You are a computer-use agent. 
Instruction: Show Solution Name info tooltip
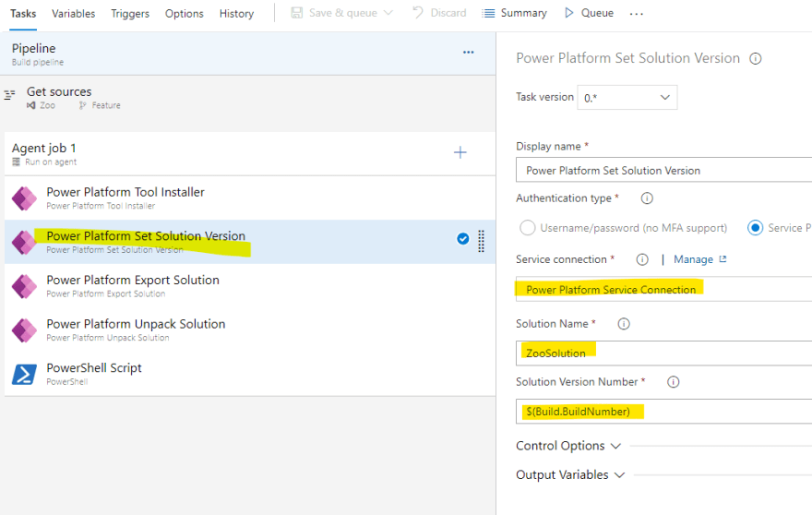pos(624,324)
